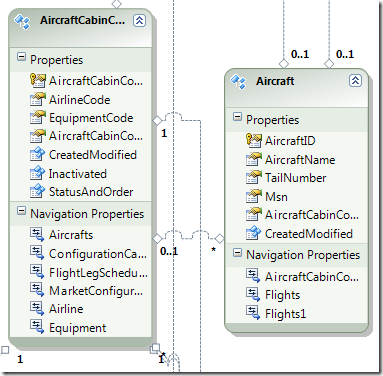
Task: Click property icon beside Msn
Action: point(253,196)
